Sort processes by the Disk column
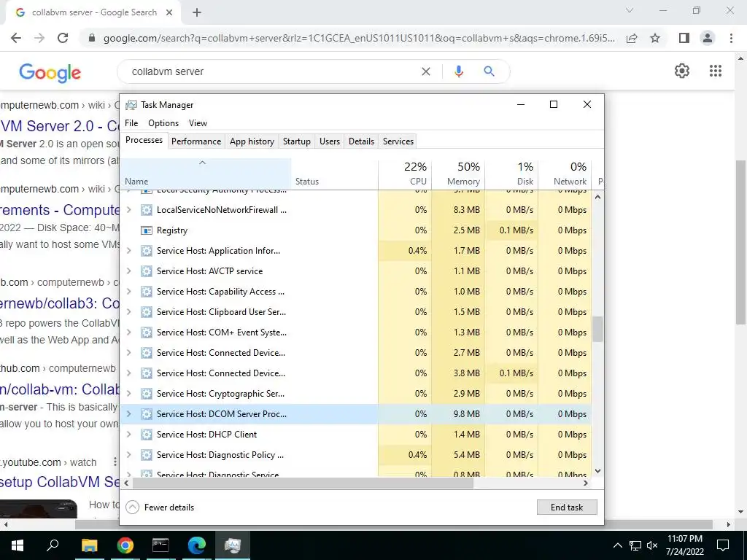747x560 pixels. (511, 174)
